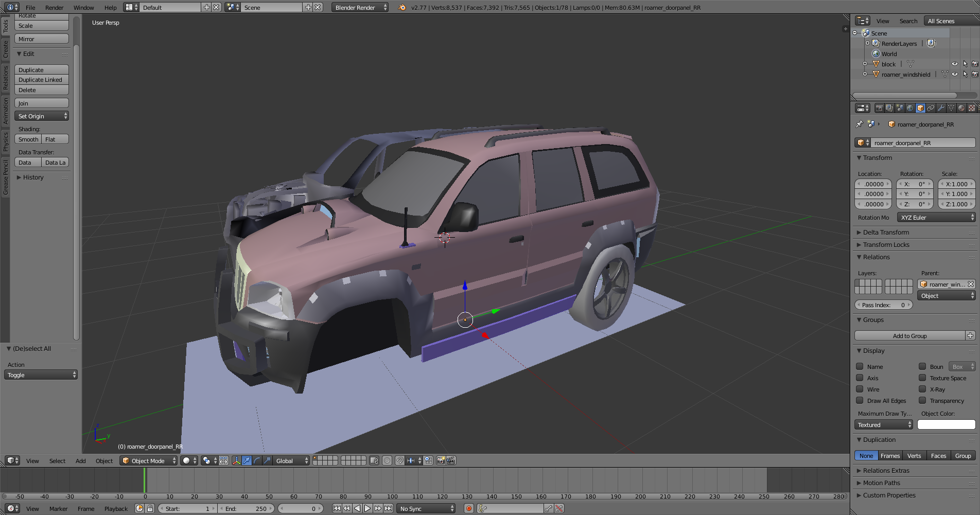This screenshot has width=980, height=515.
Task: Toggle the 3D manipulator widget icon
Action: (236, 460)
